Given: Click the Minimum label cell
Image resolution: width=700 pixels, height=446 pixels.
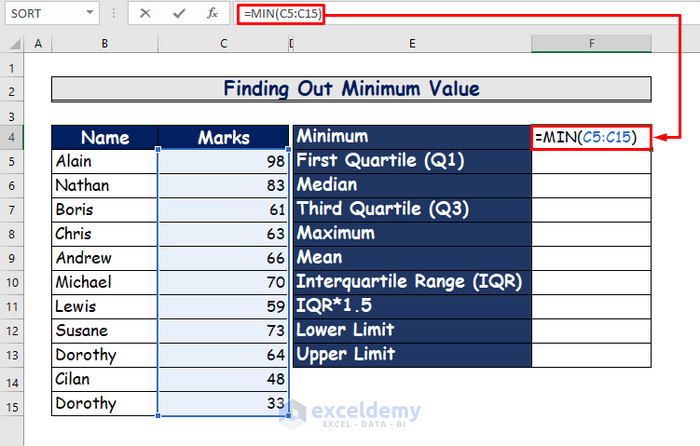Looking at the screenshot, I should pos(412,137).
